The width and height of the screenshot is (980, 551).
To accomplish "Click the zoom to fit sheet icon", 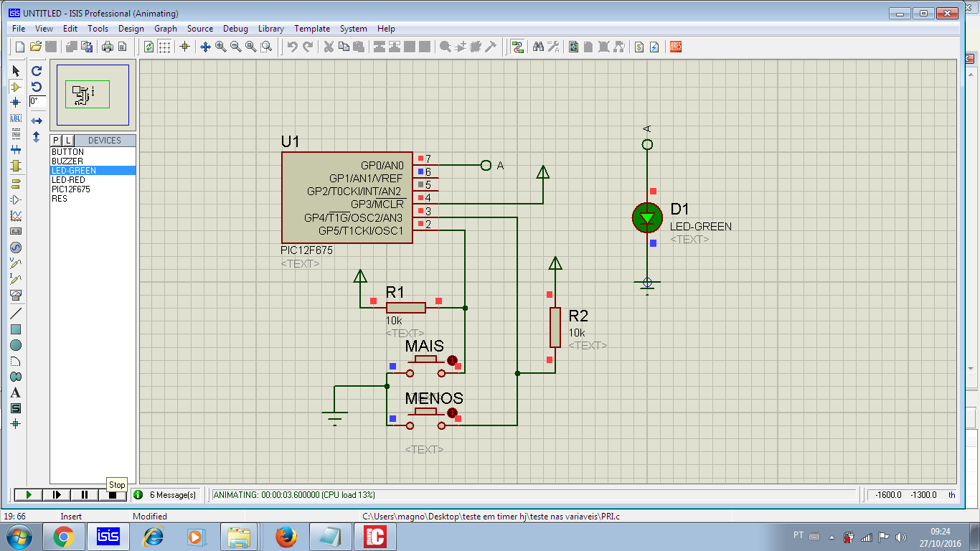I will 251,47.
